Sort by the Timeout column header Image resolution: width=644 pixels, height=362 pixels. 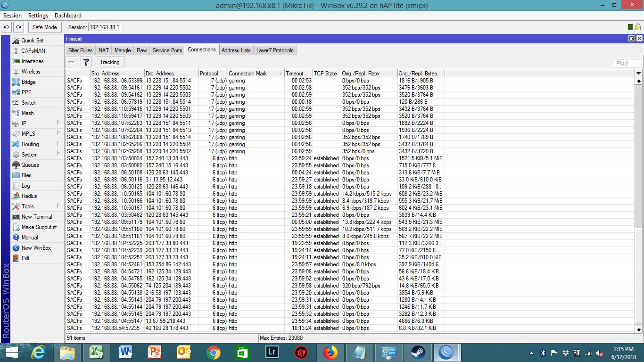pos(299,74)
